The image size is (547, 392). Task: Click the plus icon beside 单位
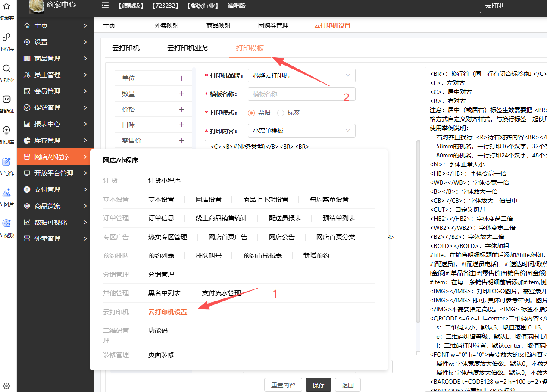181,78
